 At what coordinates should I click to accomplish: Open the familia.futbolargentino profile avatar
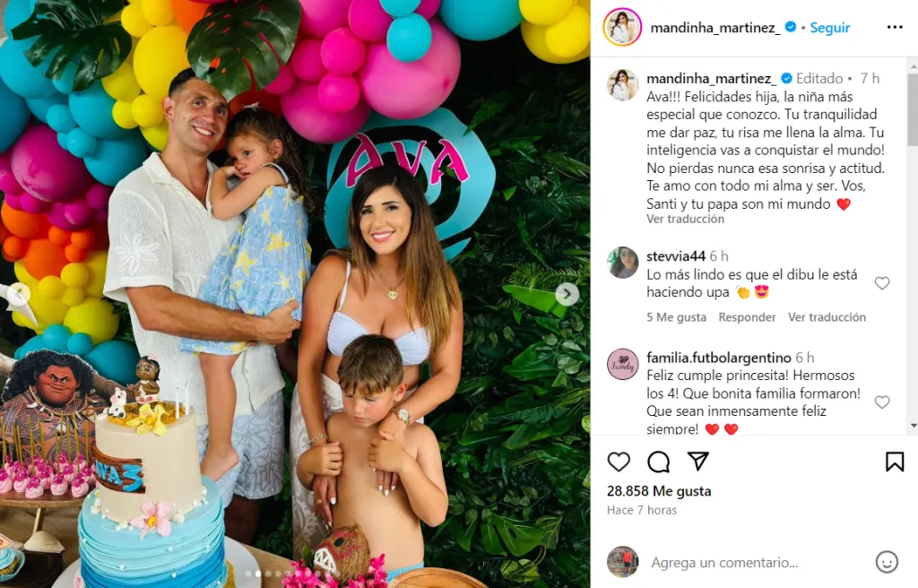point(622,364)
